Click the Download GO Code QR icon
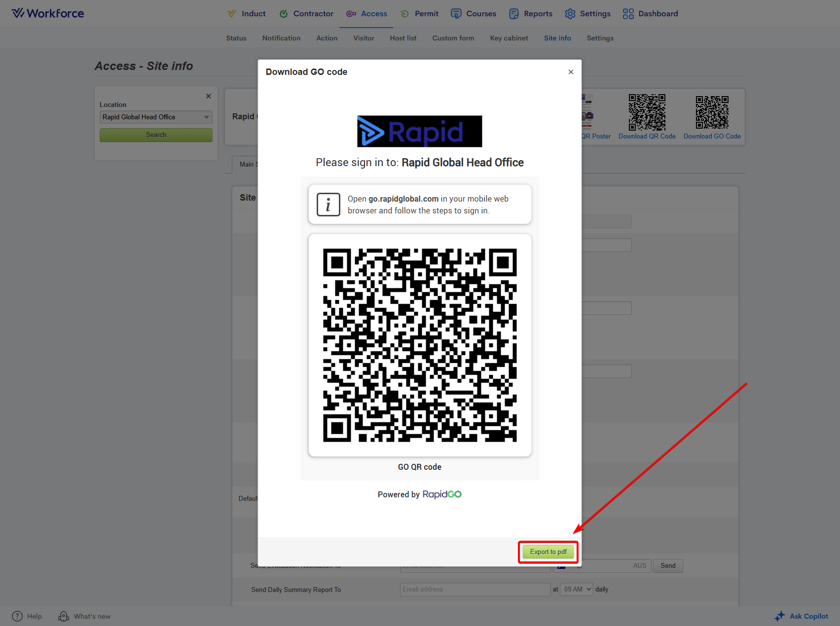Image resolution: width=840 pixels, height=626 pixels. coord(712,112)
